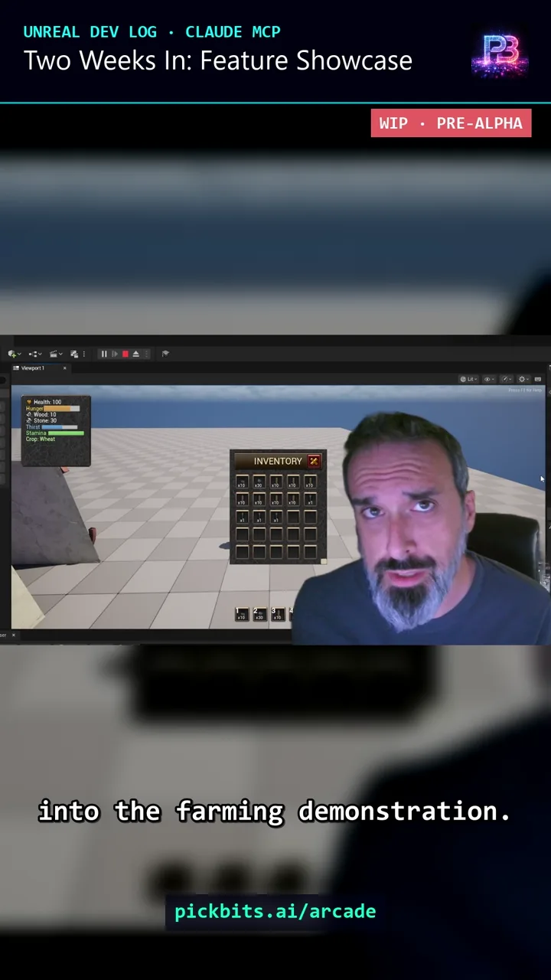Pause the play-in-editor simulation
551x980 pixels.
pos(104,354)
